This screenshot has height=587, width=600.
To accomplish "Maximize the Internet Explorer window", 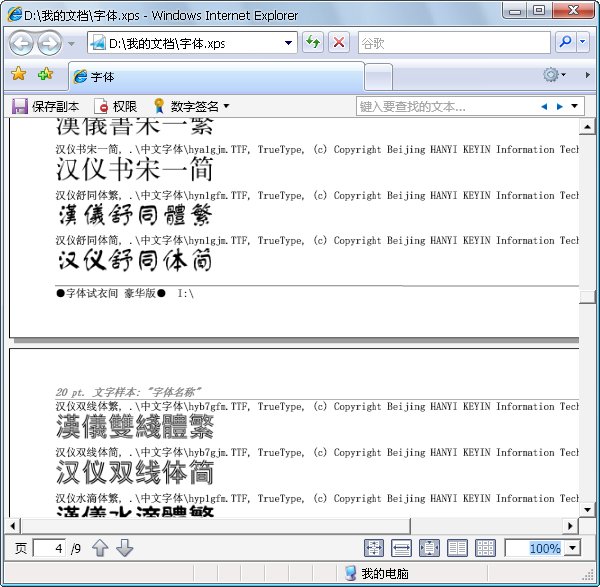I will 539,10.
